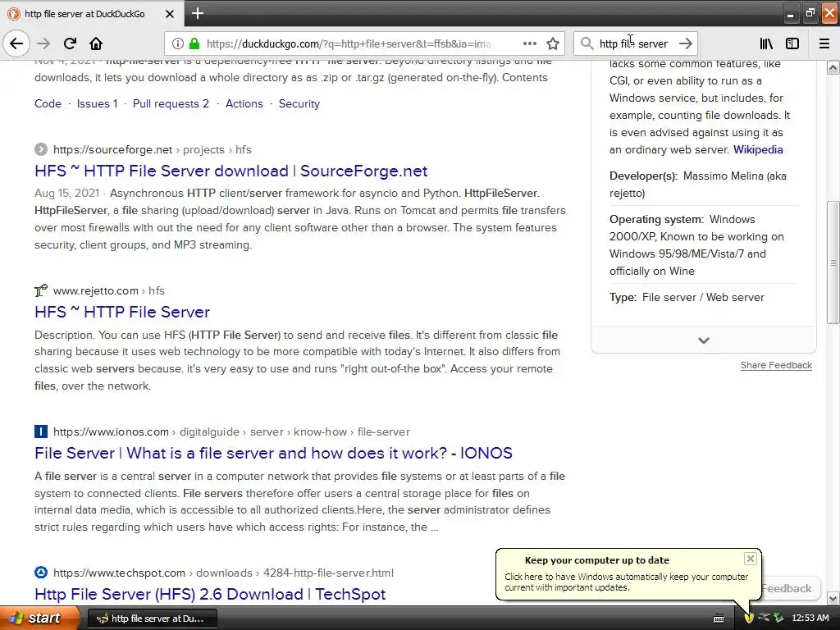Screen dimensions: 840x630
Task: Go back using the browser back arrow
Action: click(x=16, y=43)
